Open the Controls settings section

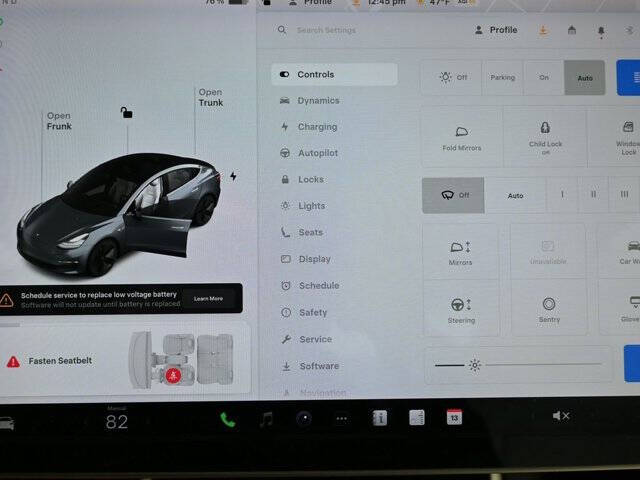click(334, 74)
